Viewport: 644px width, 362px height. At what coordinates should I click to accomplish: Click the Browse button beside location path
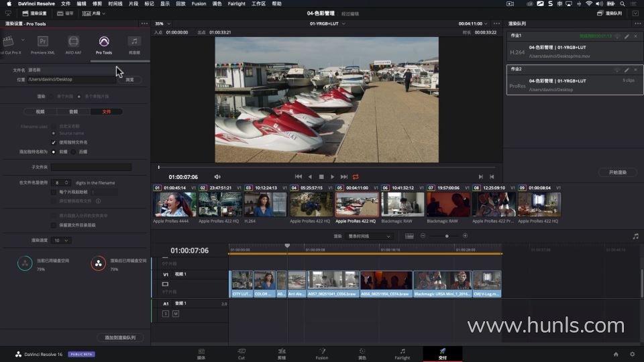129,79
